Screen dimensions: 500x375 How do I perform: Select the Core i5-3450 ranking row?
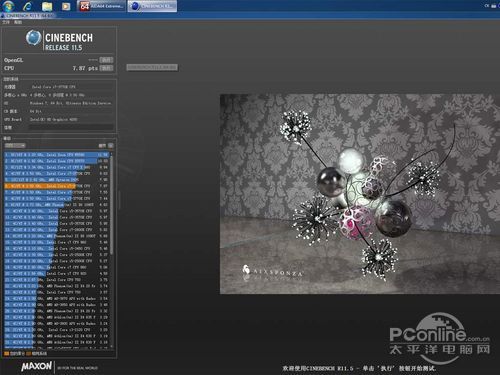[56, 248]
